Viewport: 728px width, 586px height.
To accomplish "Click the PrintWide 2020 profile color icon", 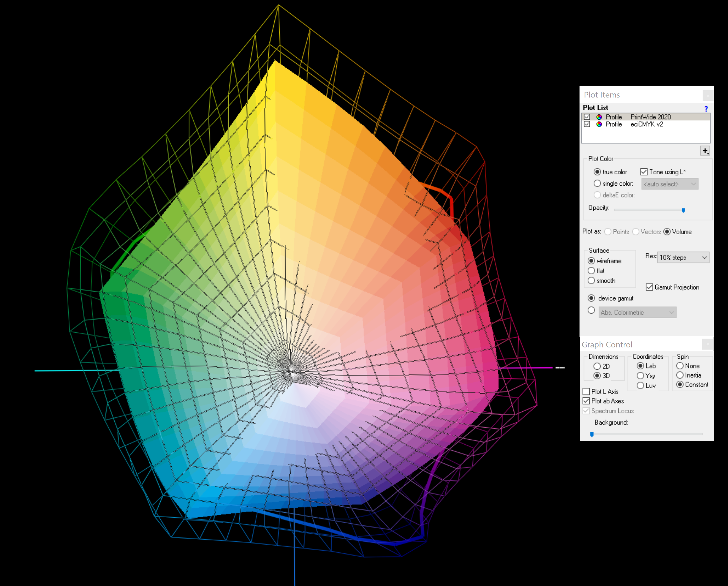I will (599, 117).
